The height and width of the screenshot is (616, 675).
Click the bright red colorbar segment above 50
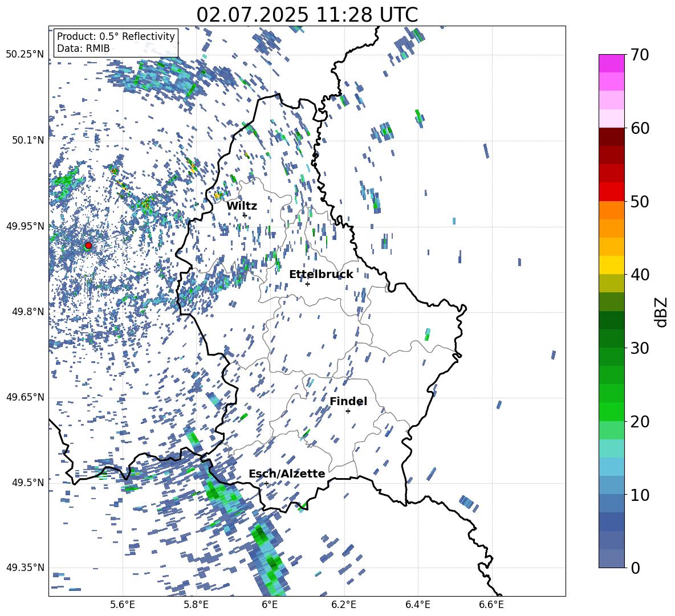pyautogui.click(x=611, y=191)
